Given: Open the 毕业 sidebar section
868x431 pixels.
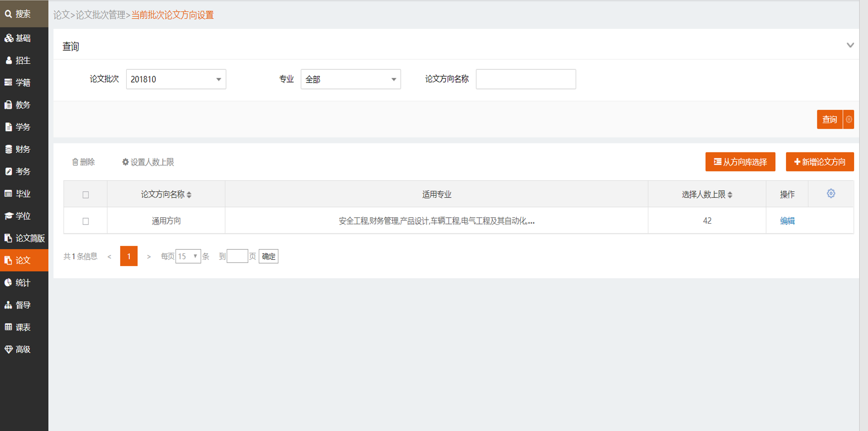Looking at the screenshot, I should 24,194.
